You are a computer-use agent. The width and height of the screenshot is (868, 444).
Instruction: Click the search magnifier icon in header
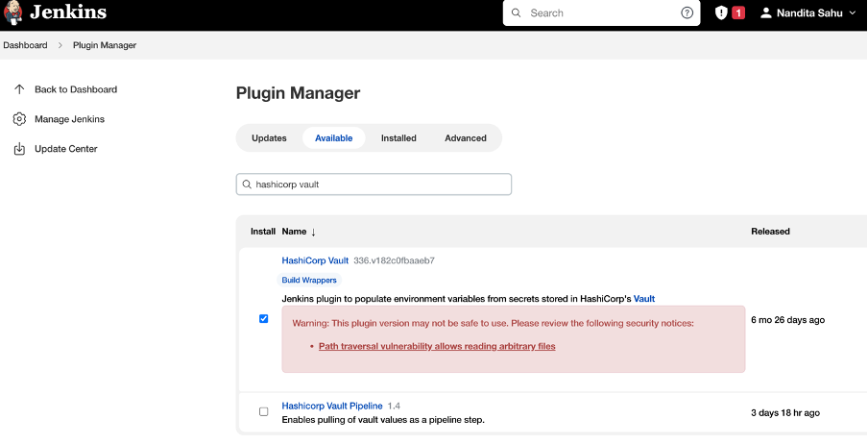click(516, 12)
